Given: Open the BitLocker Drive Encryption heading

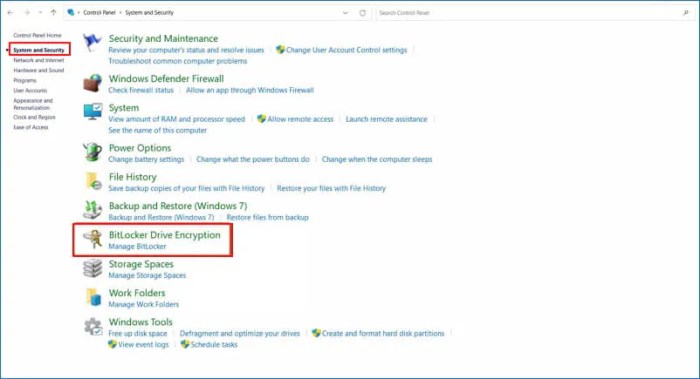Looking at the screenshot, I should 164,235.
